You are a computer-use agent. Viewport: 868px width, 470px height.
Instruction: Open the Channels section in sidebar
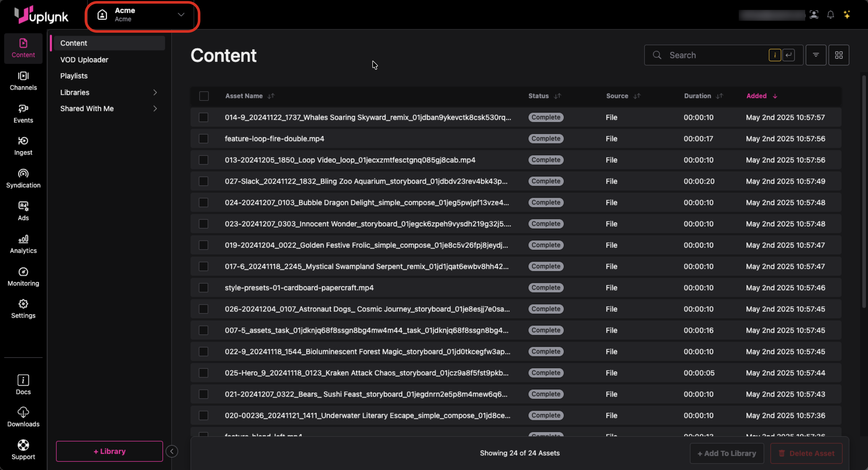click(x=23, y=81)
